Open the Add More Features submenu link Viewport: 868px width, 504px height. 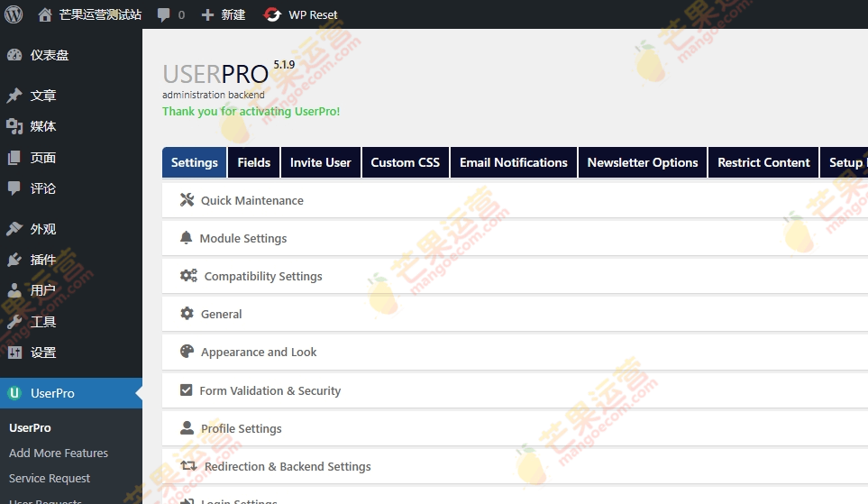pos(58,453)
